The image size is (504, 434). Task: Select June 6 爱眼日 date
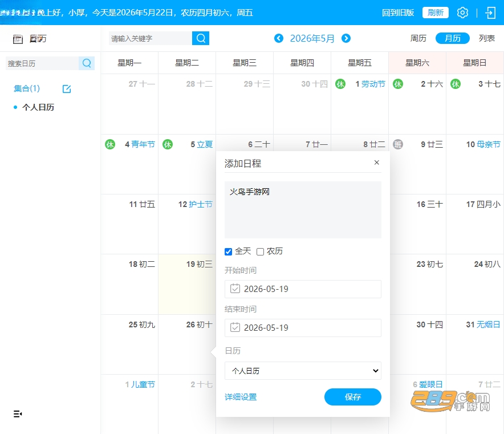coord(428,384)
